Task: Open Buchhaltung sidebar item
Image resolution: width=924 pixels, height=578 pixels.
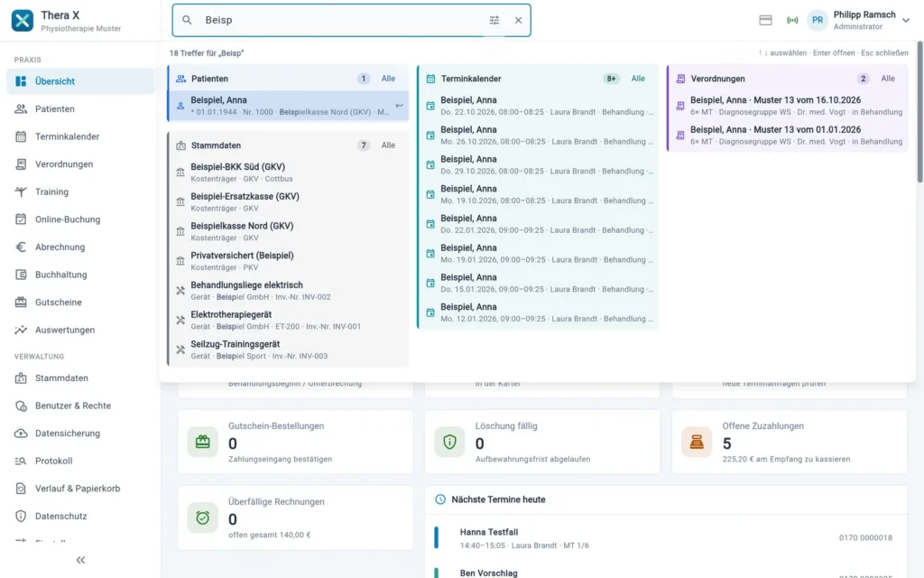Action: tap(80, 275)
